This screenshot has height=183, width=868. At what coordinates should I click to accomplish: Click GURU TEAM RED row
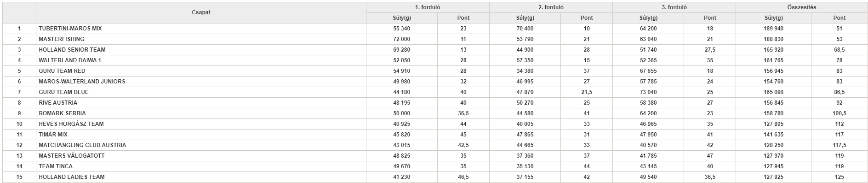tap(434, 71)
